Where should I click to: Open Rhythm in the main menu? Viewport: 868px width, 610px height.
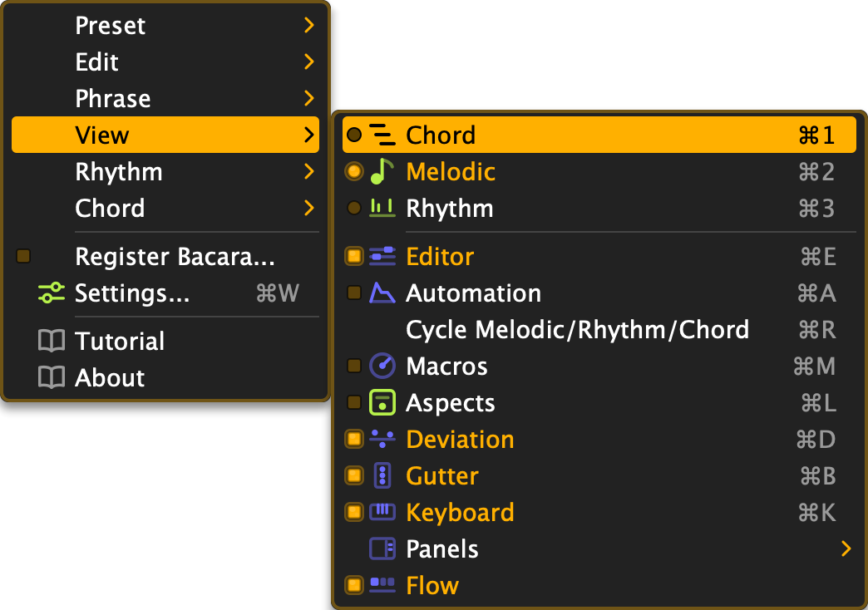point(165,171)
